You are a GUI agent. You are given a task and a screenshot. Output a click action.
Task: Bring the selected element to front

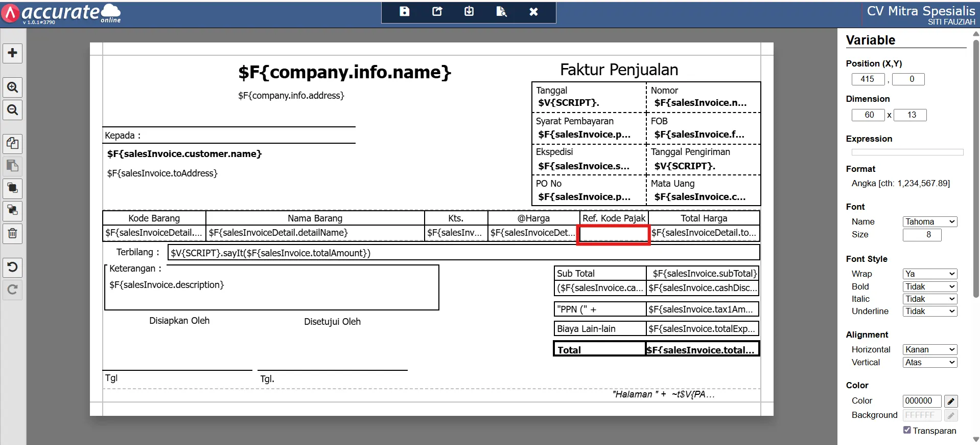pos(13,189)
